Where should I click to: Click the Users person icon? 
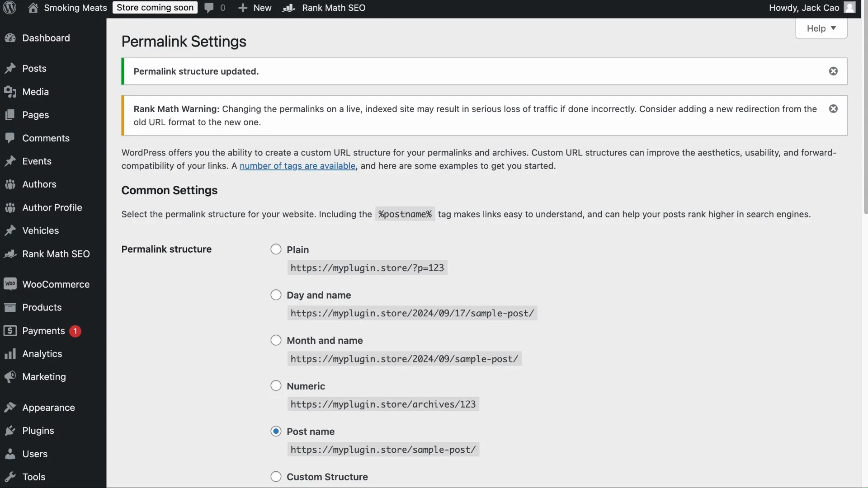pyautogui.click(x=10, y=454)
